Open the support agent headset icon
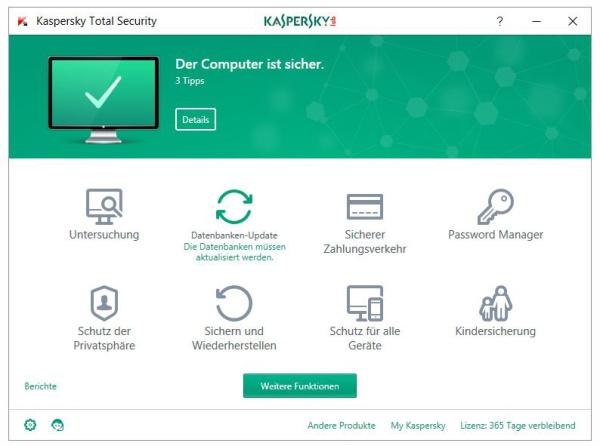Image resolution: width=600 pixels, height=446 pixels. [x=57, y=425]
